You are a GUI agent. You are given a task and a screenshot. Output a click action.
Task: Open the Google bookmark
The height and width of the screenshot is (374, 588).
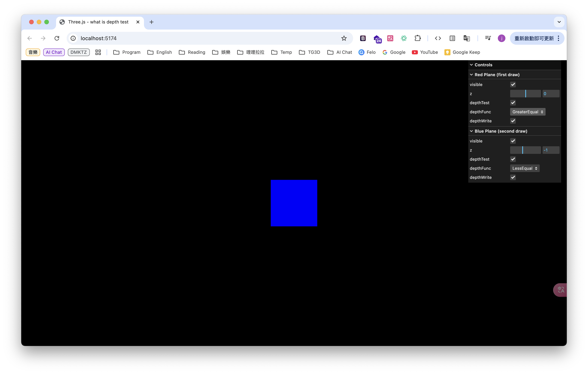tap(394, 52)
